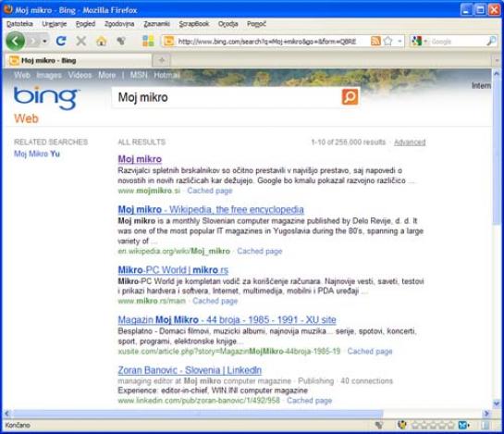The image size is (504, 434).
Task: Click the Bing site icon in address bar
Action: tap(169, 42)
